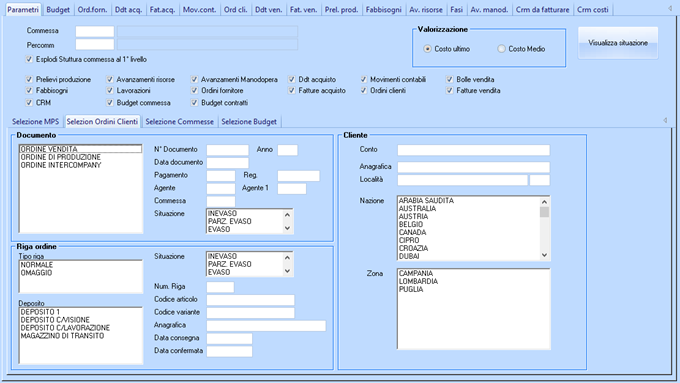Click the Percomm code field
Screen dimensions: 680x383
click(x=95, y=45)
